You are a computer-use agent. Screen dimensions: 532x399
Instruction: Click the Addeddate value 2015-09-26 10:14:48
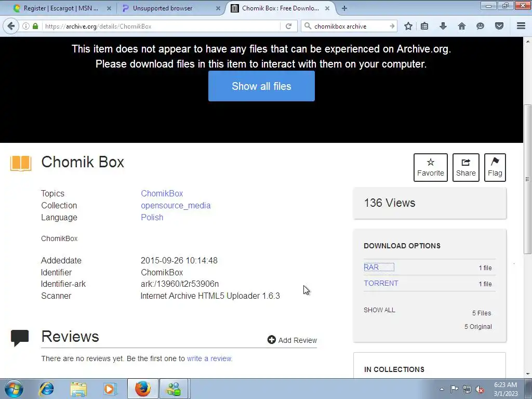tap(179, 260)
